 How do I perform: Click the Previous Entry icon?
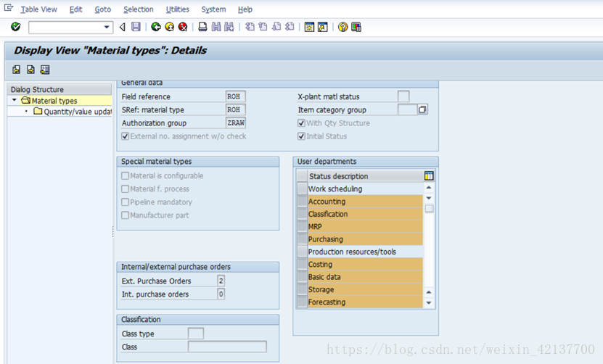click(16, 70)
